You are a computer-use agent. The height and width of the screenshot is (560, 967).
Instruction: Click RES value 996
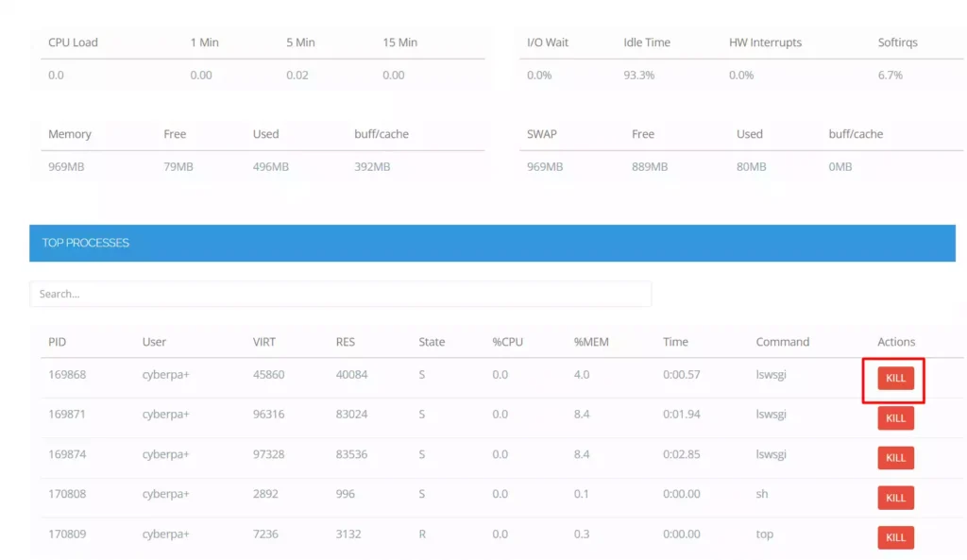click(346, 493)
